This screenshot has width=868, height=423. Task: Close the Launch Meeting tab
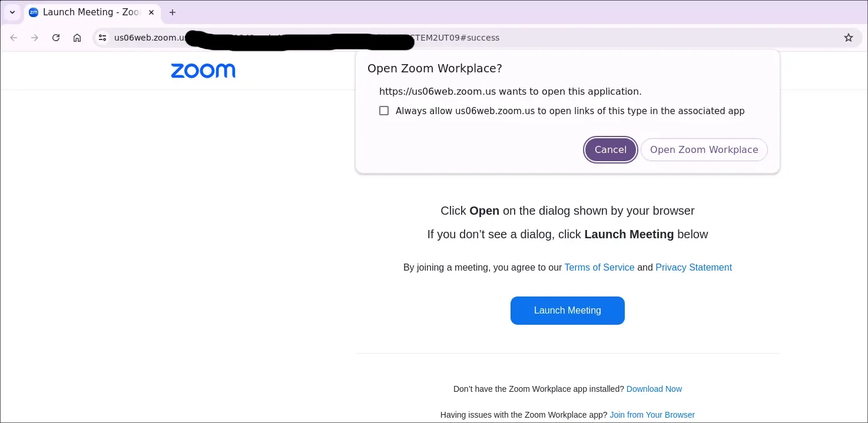click(x=151, y=12)
